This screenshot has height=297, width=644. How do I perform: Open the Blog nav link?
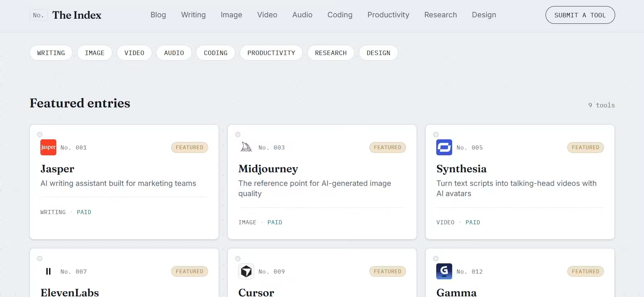point(158,15)
